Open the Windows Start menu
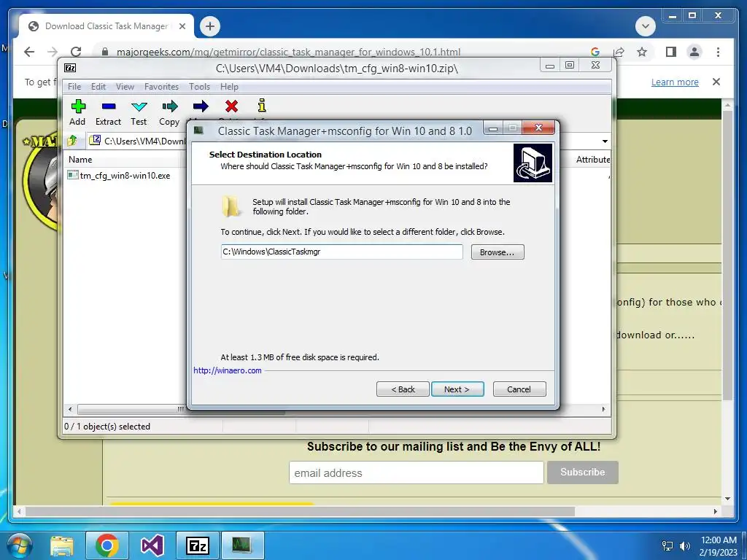The width and height of the screenshot is (747, 560). click(18, 545)
